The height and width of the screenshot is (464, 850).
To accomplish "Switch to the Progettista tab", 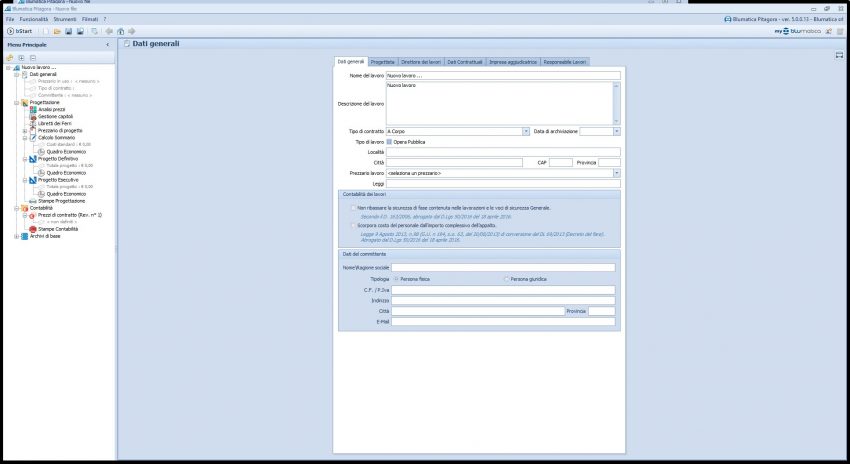I will tap(383, 62).
